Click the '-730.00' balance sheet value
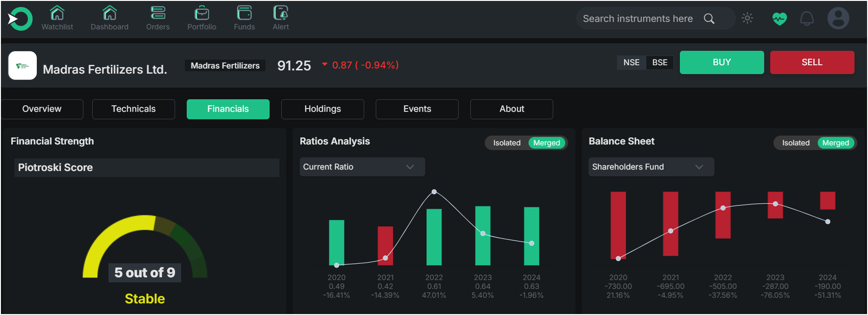The width and height of the screenshot is (868, 315). (x=618, y=287)
